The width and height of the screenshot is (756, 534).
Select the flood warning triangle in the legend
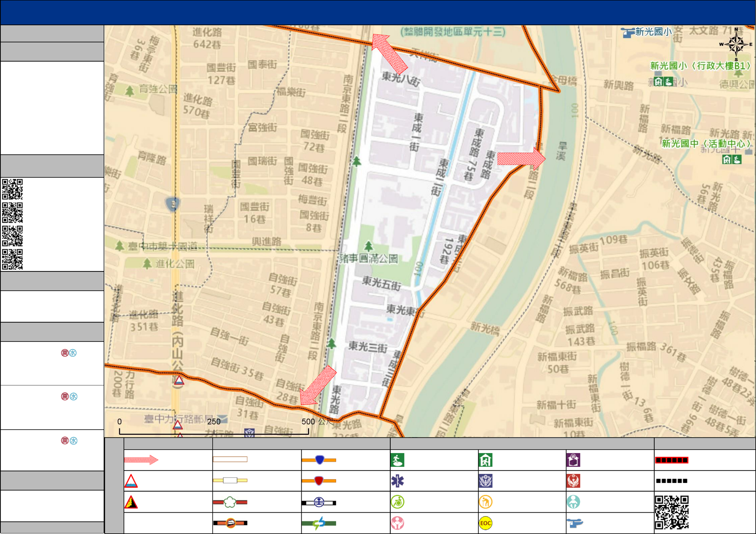click(x=131, y=481)
